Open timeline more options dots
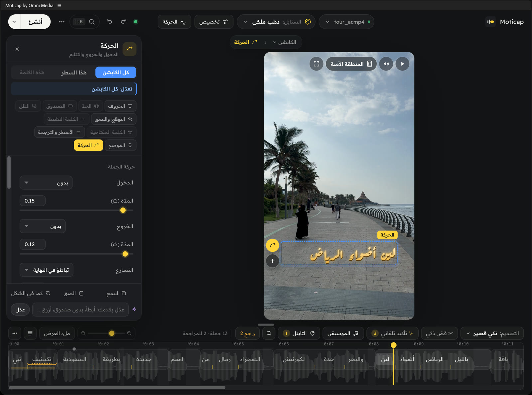The width and height of the screenshot is (532, 395). pos(15,333)
